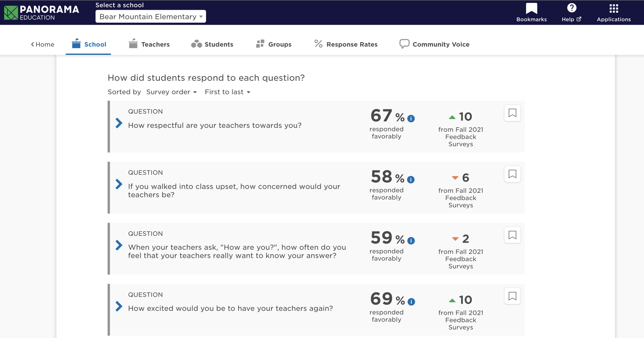Screen dimensions: 644x338
Task: Bookmark the teacher respect question
Action: 512,113
